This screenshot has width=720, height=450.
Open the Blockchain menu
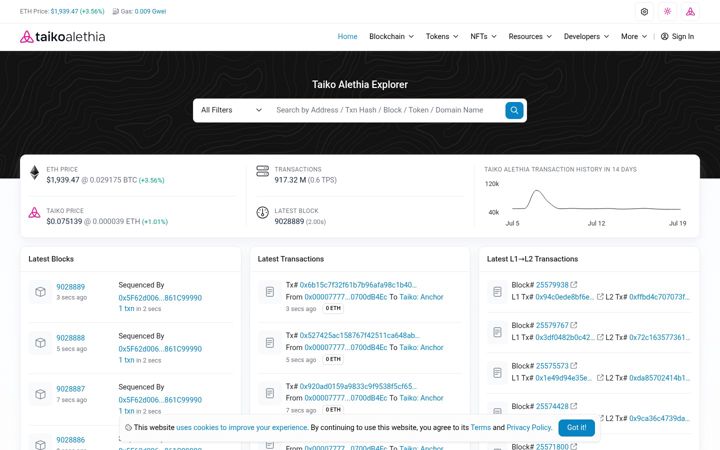(391, 36)
